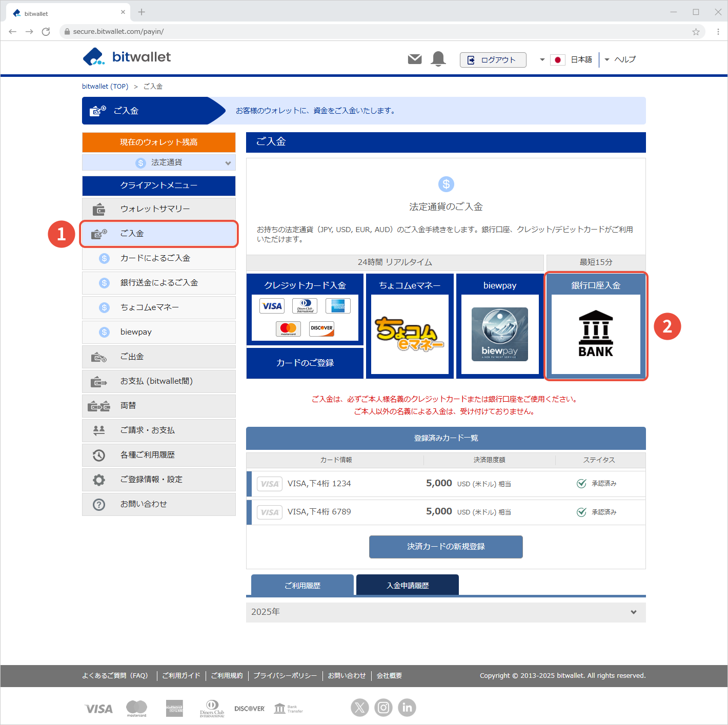This screenshot has width=728, height=725.
Task: Click 決済カードの新規登録 button
Action: (446, 547)
